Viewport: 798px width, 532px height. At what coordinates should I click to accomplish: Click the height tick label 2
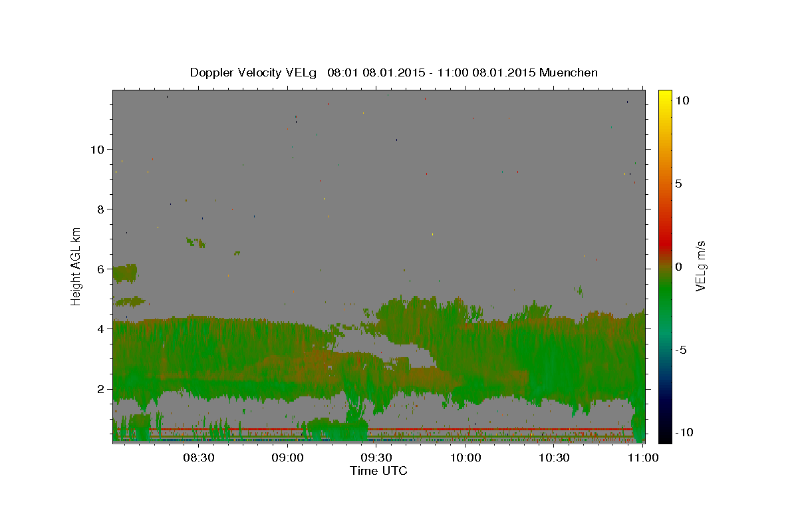point(100,388)
